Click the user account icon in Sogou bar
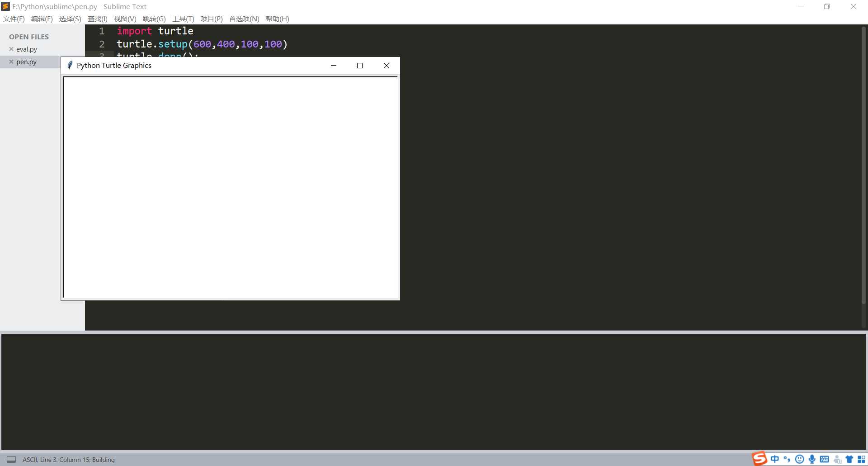Viewport: 868px width, 466px height. point(837,459)
